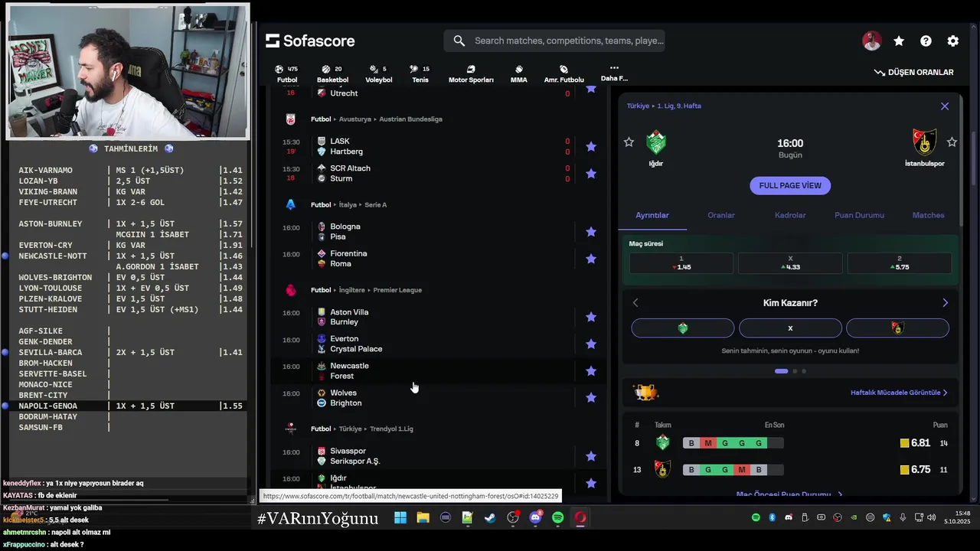
Task: Open the Düşen Oranlar link
Action: 914,72
